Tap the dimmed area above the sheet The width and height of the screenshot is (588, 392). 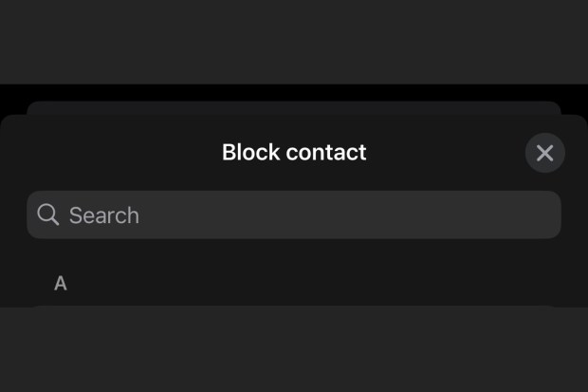tap(294, 42)
